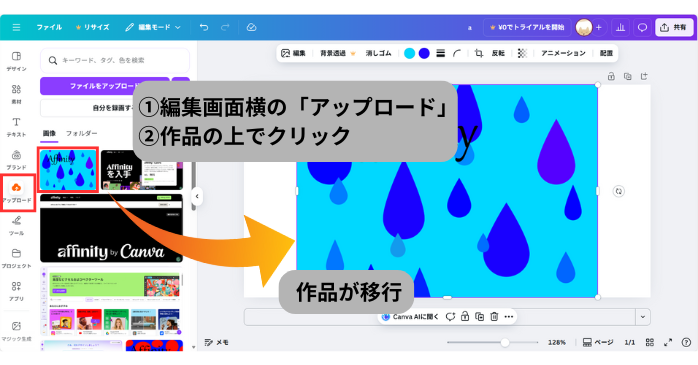Start the ¥0でトライアルを開始 trial
698x365 pixels.
527,28
